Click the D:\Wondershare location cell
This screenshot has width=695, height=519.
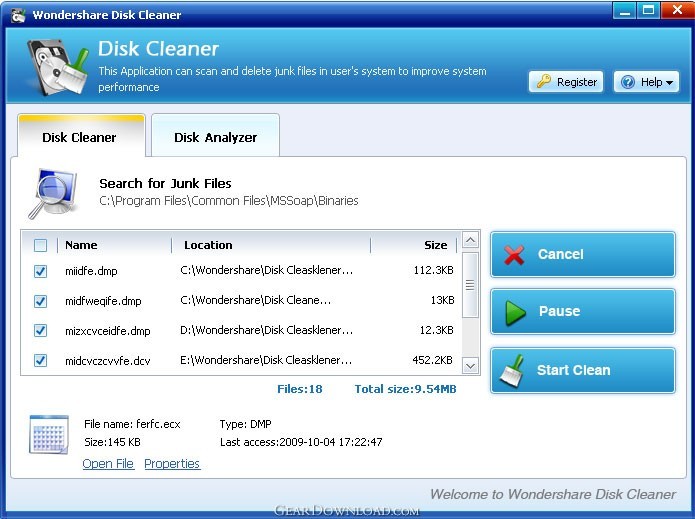[266, 330]
